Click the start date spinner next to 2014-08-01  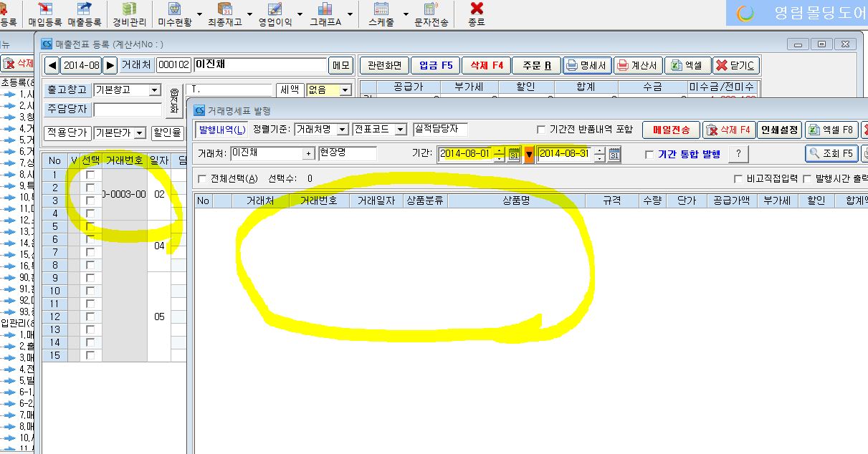[500, 154]
